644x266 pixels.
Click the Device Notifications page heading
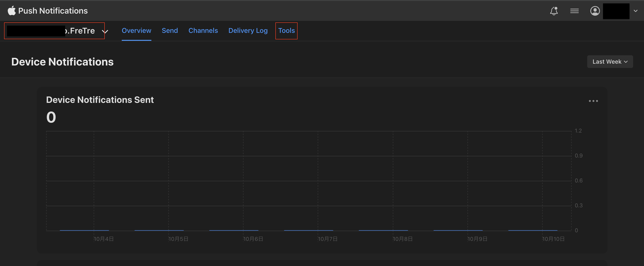[x=62, y=62]
